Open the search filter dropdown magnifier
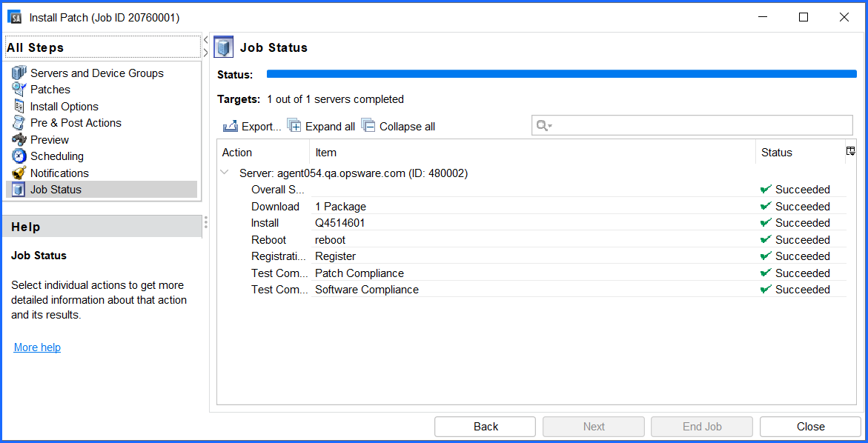The image size is (868, 443). click(543, 126)
